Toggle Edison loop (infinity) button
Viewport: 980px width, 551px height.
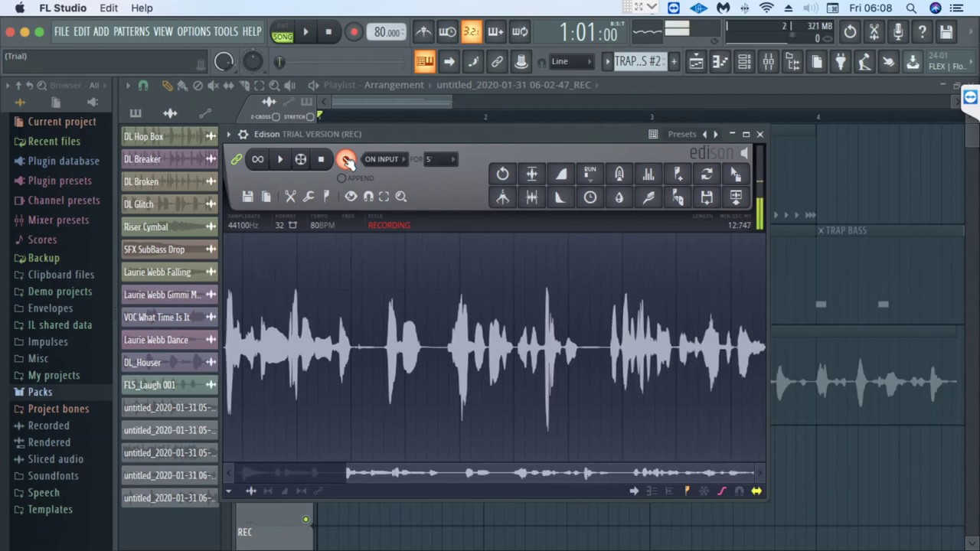[257, 159]
